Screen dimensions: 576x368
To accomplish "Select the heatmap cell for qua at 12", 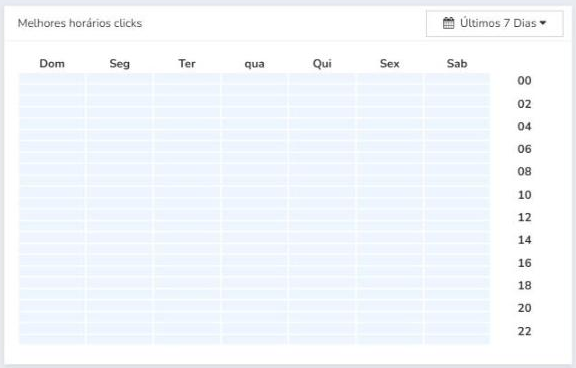I will (254, 214).
